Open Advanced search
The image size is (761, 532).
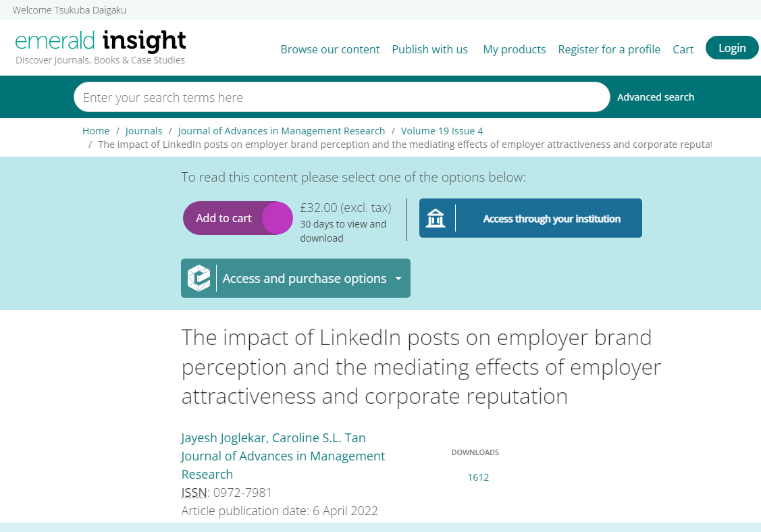656,97
